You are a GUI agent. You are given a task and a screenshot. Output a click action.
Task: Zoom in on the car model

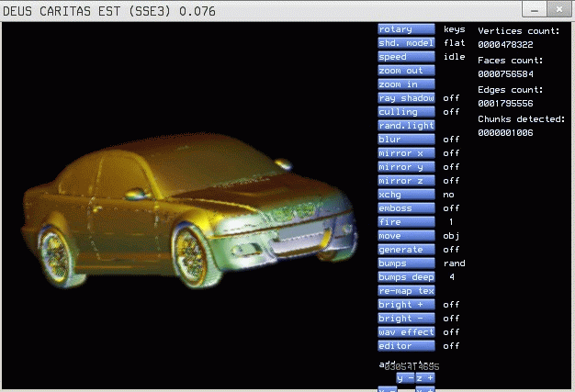pyautogui.click(x=406, y=84)
